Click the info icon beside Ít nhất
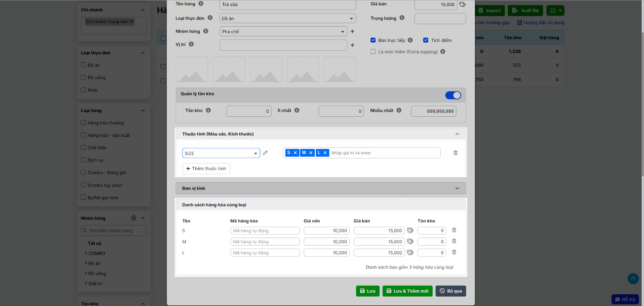Screen dimensions: 644x306 297,110
